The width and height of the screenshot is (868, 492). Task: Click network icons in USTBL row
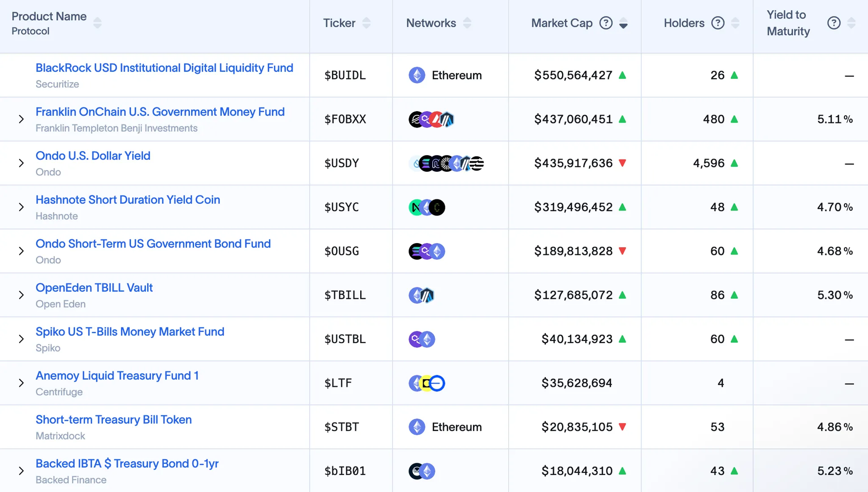(422, 339)
